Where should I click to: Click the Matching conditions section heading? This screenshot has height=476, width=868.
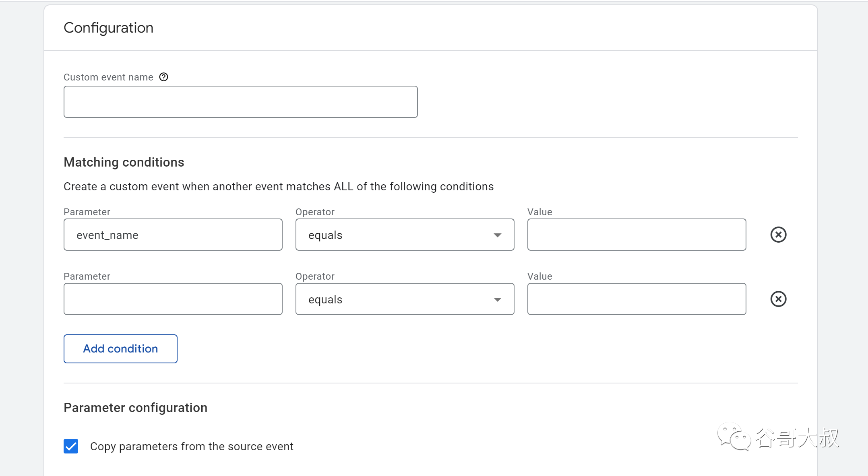pos(124,162)
